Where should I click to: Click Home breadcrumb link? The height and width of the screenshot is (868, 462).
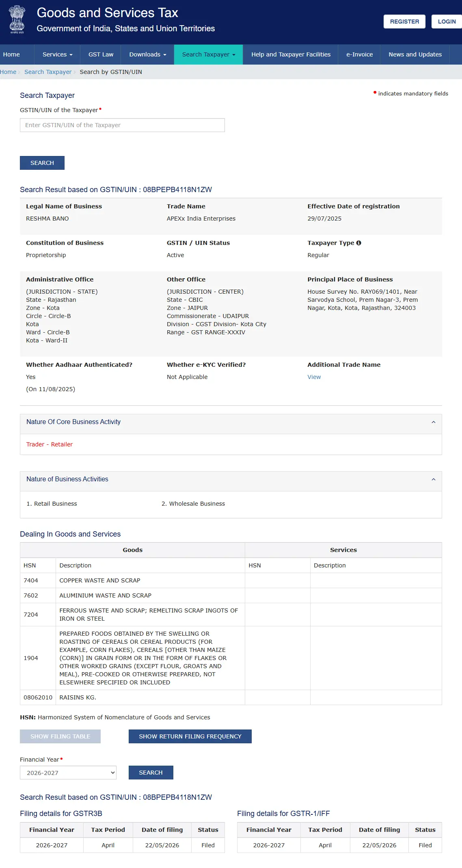(x=8, y=72)
